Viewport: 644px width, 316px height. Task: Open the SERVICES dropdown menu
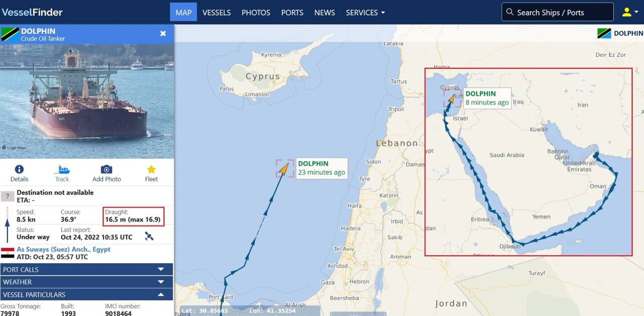click(366, 13)
